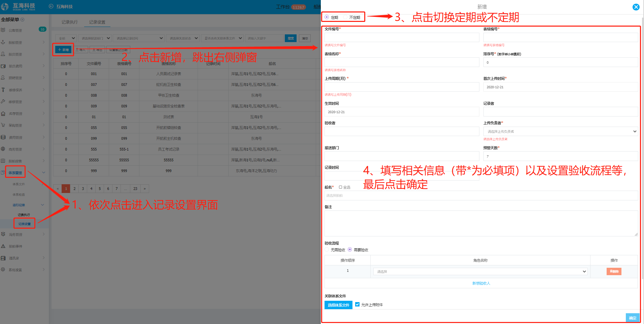Open the 请选择报送部门 filter dropdown

pyautogui.click(x=95, y=38)
